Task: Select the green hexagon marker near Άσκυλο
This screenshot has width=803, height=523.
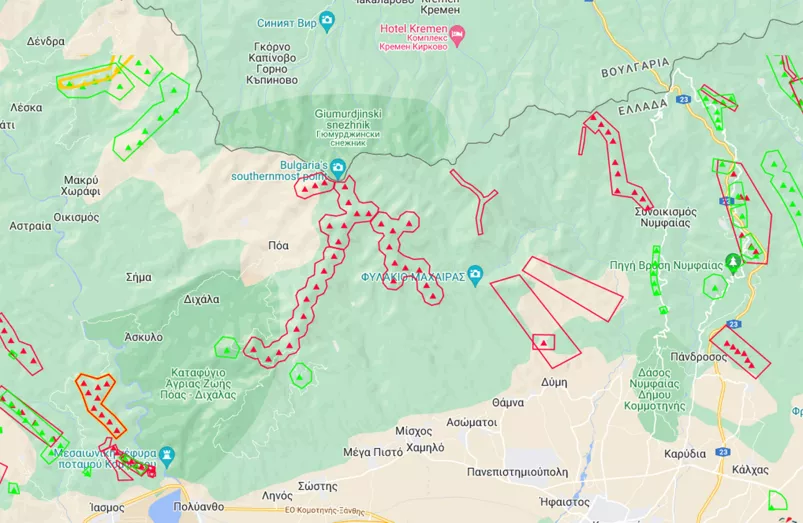Action: [227, 348]
